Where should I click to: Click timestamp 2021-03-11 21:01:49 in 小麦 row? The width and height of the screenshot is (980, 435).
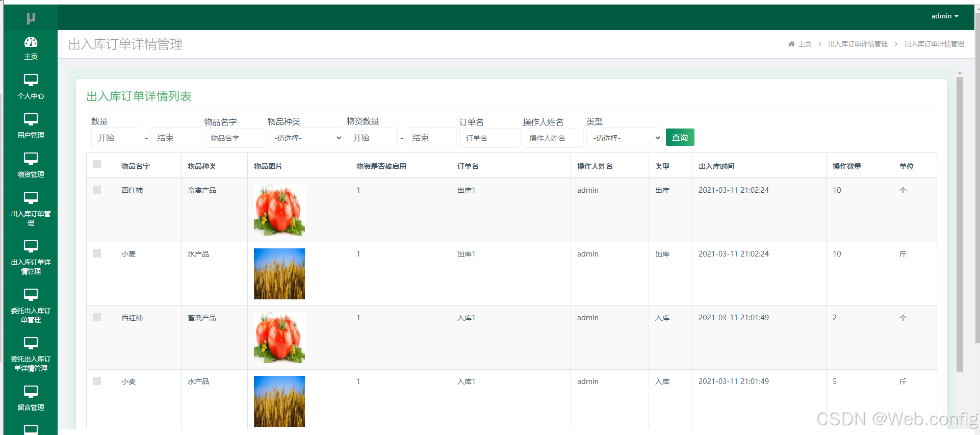[x=734, y=381]
